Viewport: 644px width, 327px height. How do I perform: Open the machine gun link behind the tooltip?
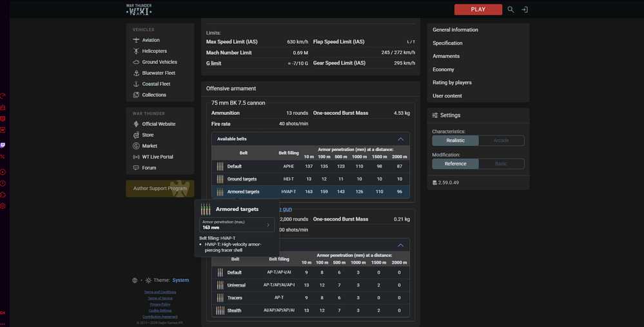tap(286, 209)
